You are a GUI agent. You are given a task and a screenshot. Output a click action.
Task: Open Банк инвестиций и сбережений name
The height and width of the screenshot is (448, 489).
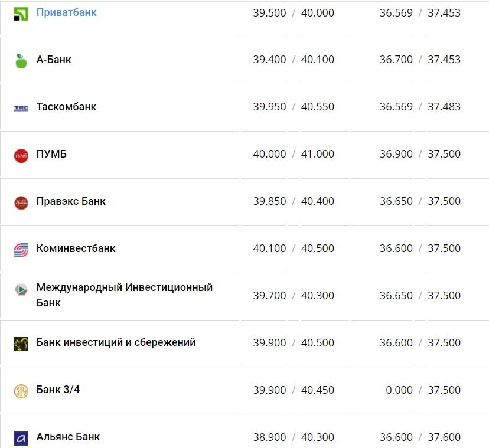click(x=116, y=342)
